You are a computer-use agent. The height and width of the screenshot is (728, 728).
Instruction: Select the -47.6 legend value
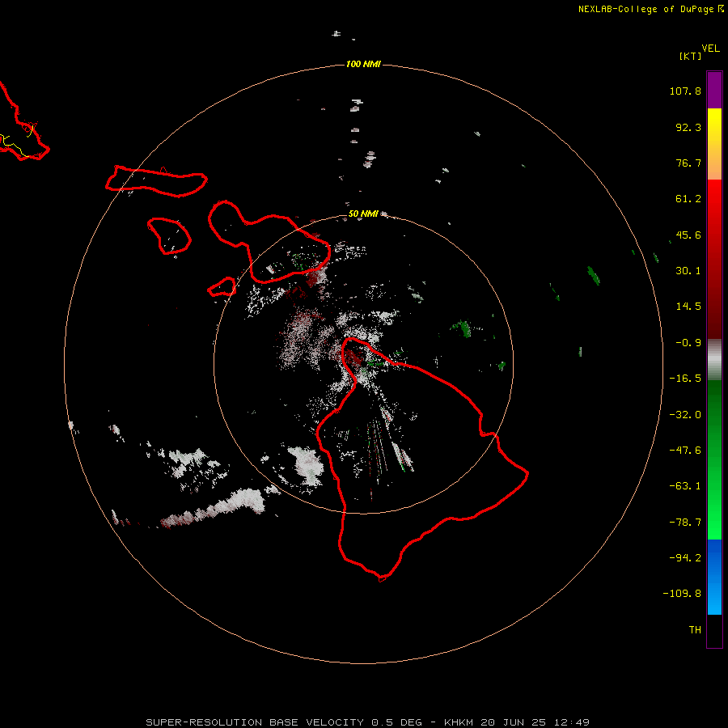click(685, 451)
